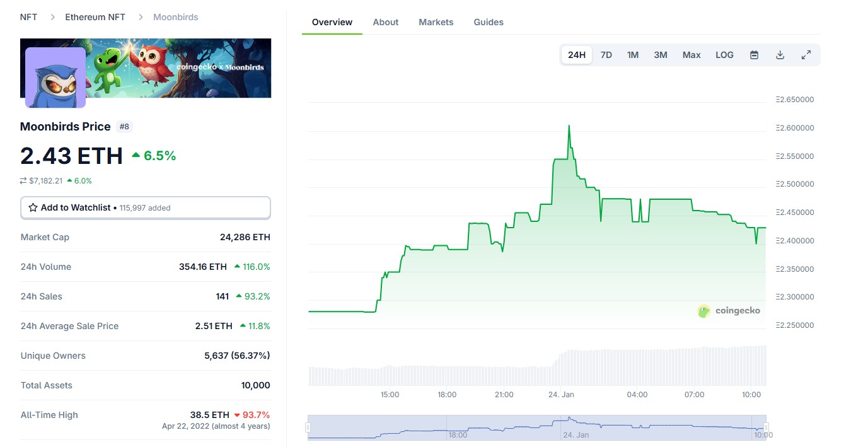Image resolution: width=868 pixels, height=447 pixels.
Task: Click the star in Add to Watchlist
Action: 33,207
